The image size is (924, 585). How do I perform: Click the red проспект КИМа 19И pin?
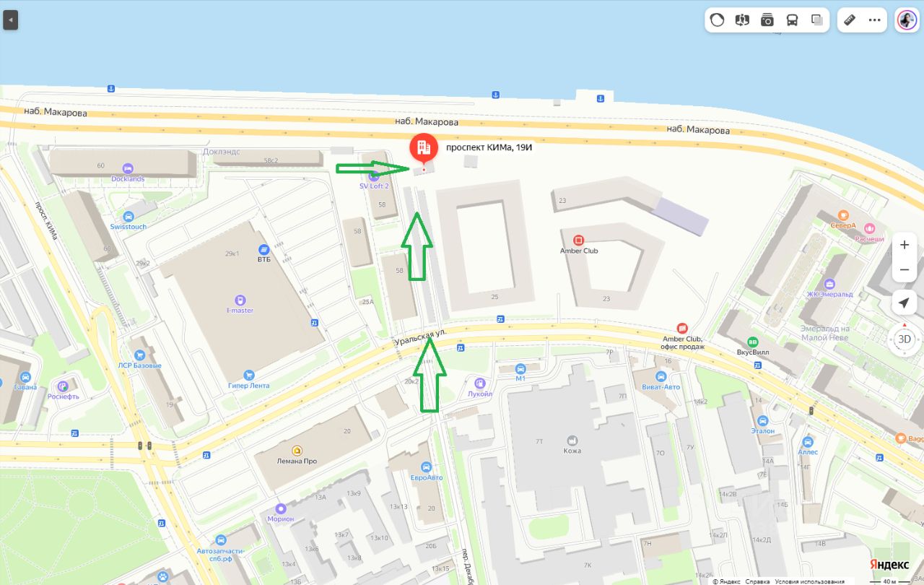[424, 149]
